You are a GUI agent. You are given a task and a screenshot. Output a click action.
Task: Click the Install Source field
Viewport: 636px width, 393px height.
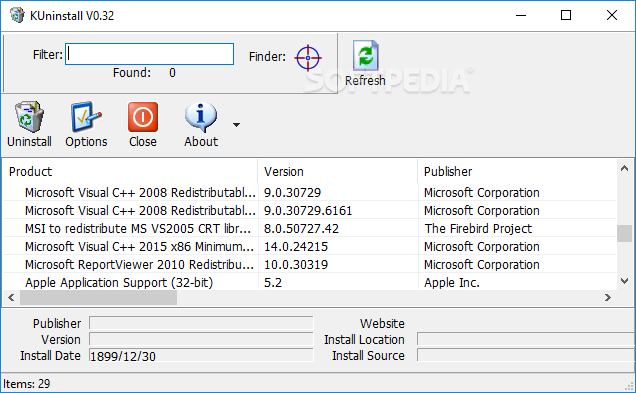point(526,355)
